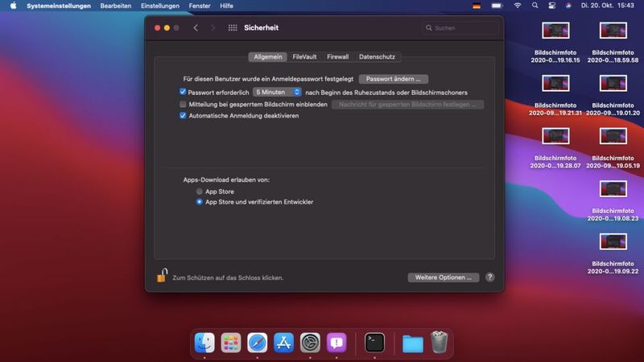Open Launchpad from the dock
Viewport: 644px width, 362px height.
pos(231,343)
